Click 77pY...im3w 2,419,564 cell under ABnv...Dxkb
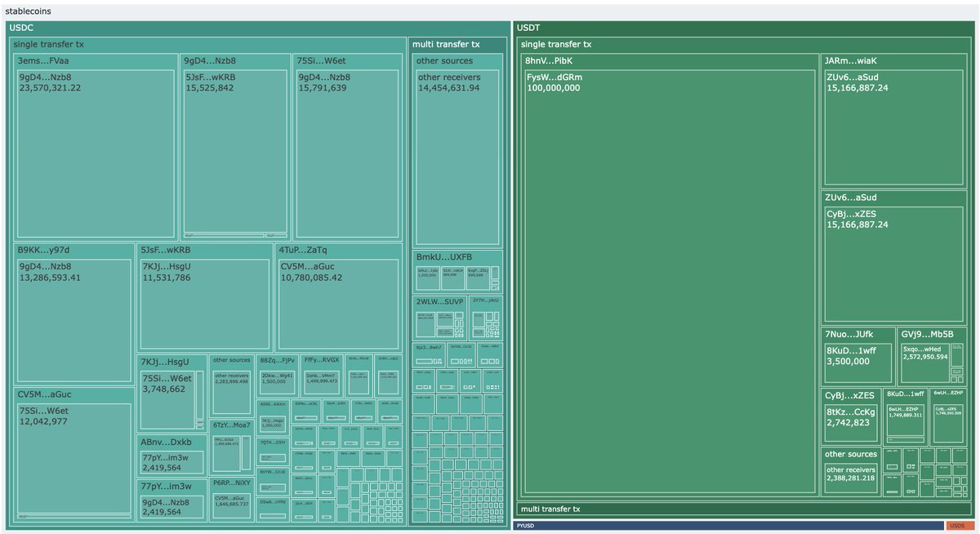 point(172,462)
